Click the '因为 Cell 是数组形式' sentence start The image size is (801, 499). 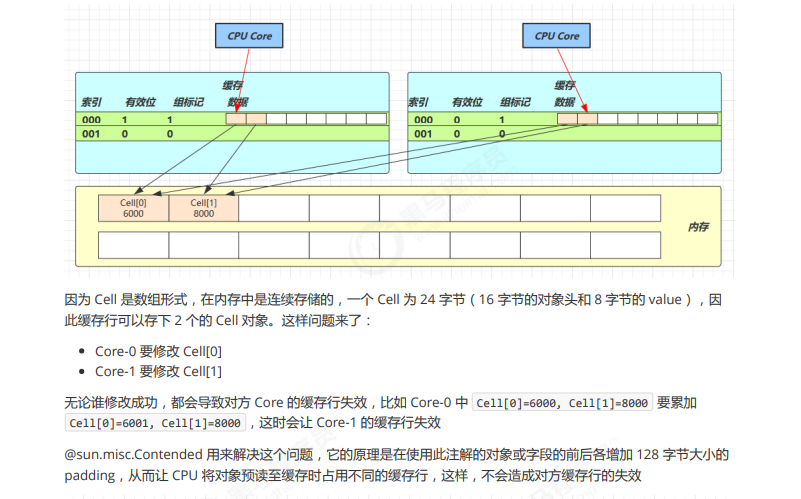[x=126, y=299]
